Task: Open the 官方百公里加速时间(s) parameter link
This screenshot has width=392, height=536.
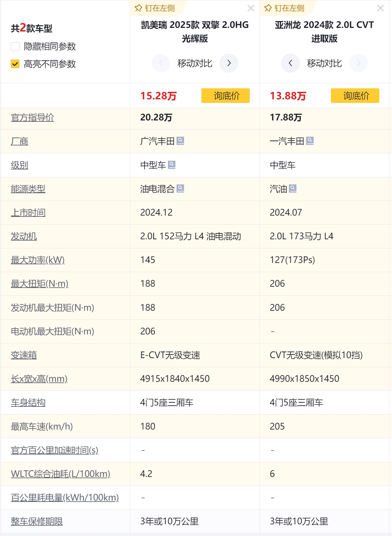Action: click(x=55, y=450)
